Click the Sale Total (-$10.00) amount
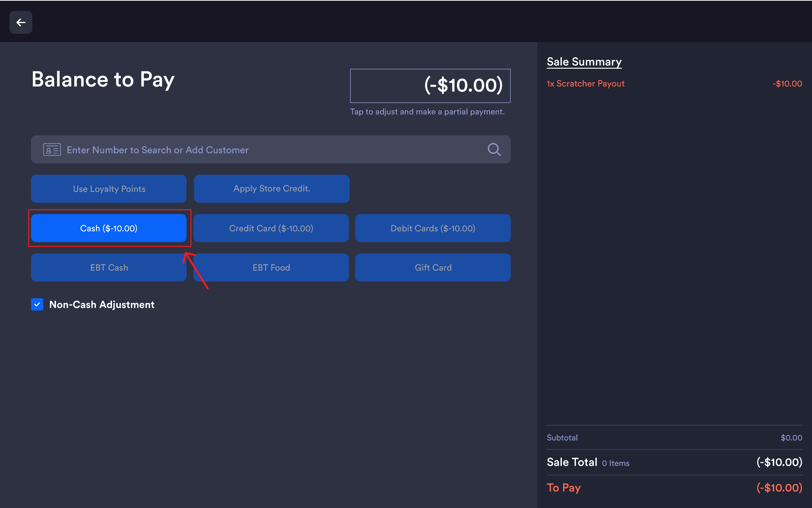Viewport: 812px width, 508px height. point(779,462)
